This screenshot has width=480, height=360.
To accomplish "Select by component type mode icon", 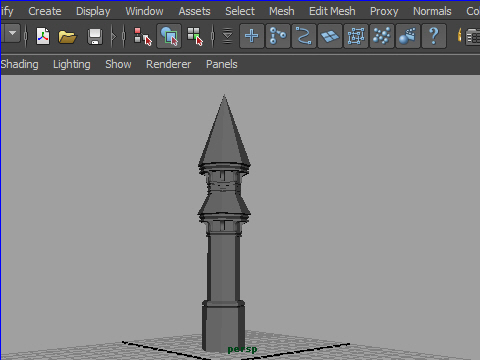I will pos(195,36).
